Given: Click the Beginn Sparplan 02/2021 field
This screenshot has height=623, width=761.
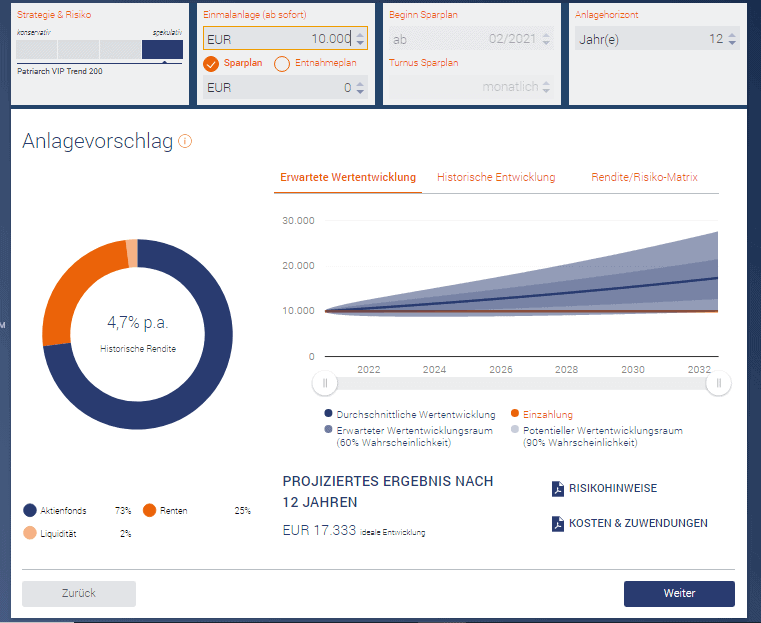Looking at the screenshot, I should pyautogui.click(x=471, y=38).
